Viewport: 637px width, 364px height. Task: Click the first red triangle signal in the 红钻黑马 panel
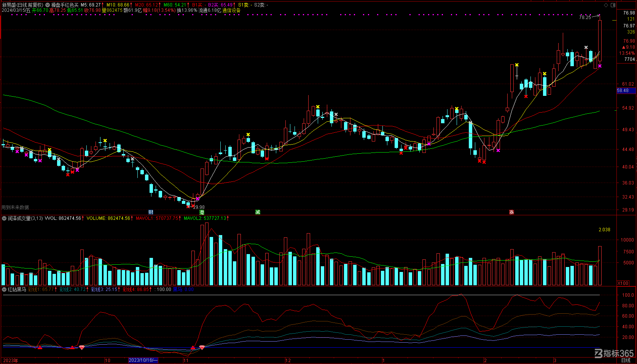[40, 347]
